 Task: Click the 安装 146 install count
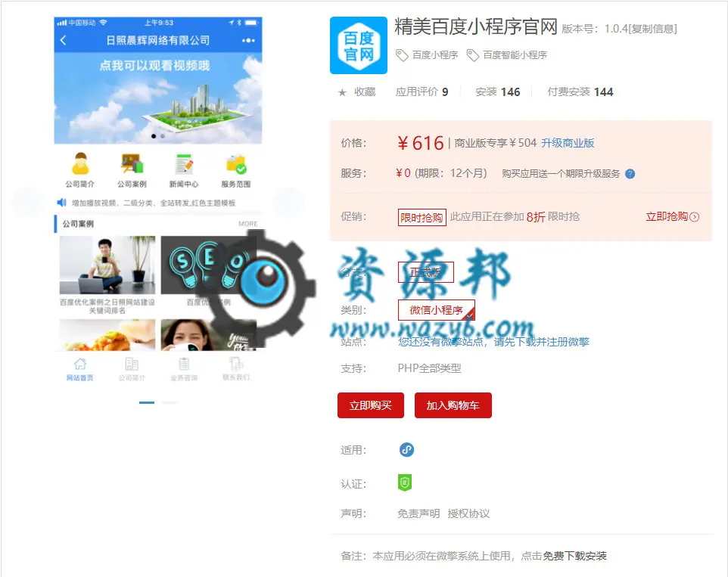coord(498,92)
